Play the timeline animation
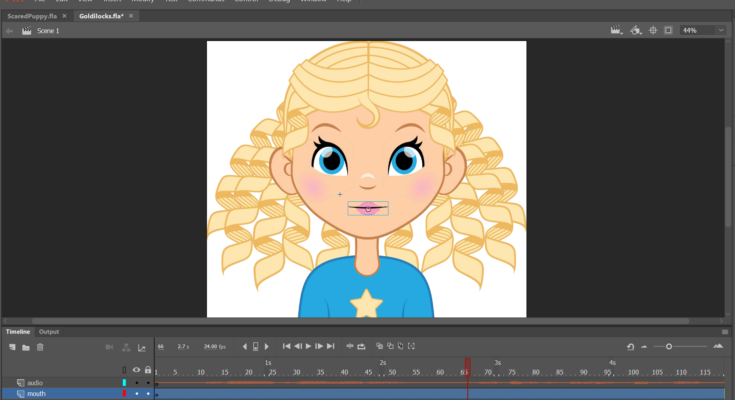Image resolution: width=735 pixels, height=400 pixels. (308, 346)
